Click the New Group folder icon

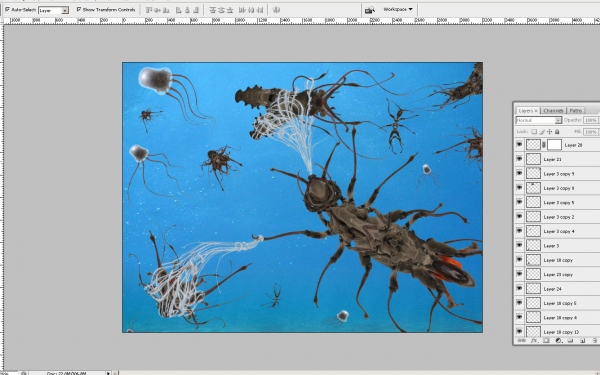coord(570,340)
